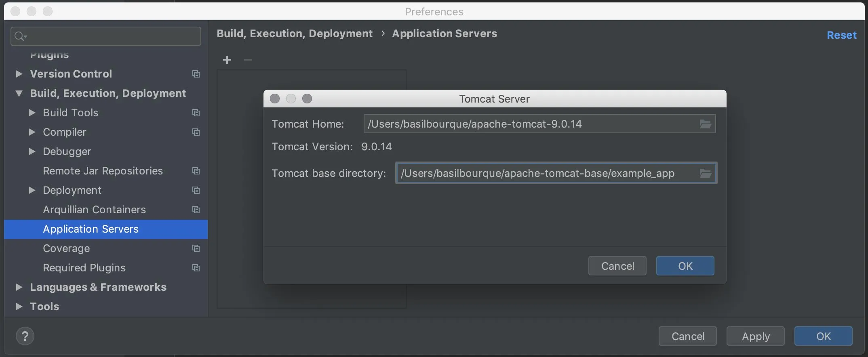
Task: Click project-level icon next to Compiler
Action: point(196,132)
